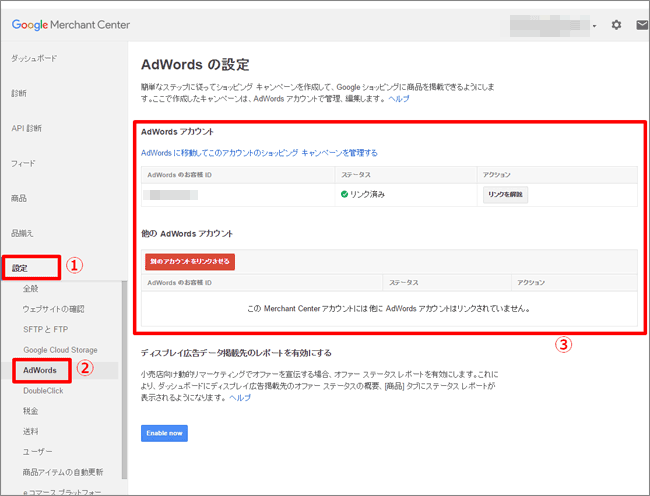Click the 別のアカウントをリンクさせる red button
650x496 pixels.
click(190, 261)
